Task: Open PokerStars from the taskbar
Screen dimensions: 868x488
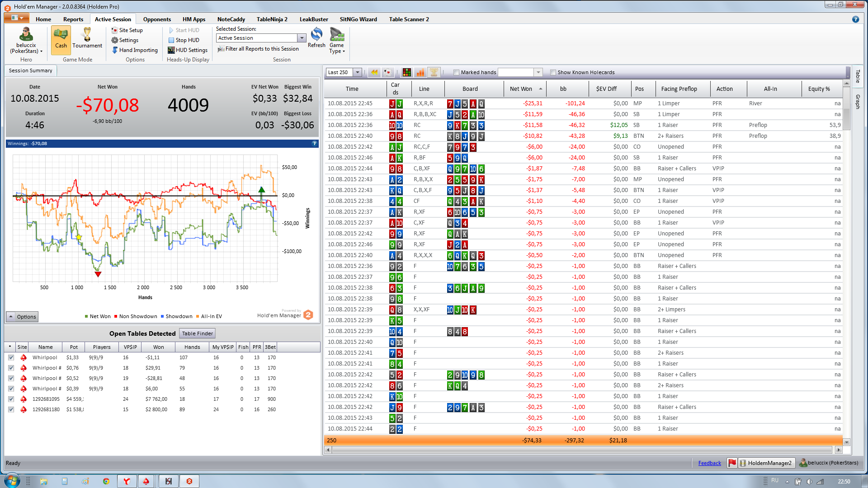Action: [x=146, y=481]
